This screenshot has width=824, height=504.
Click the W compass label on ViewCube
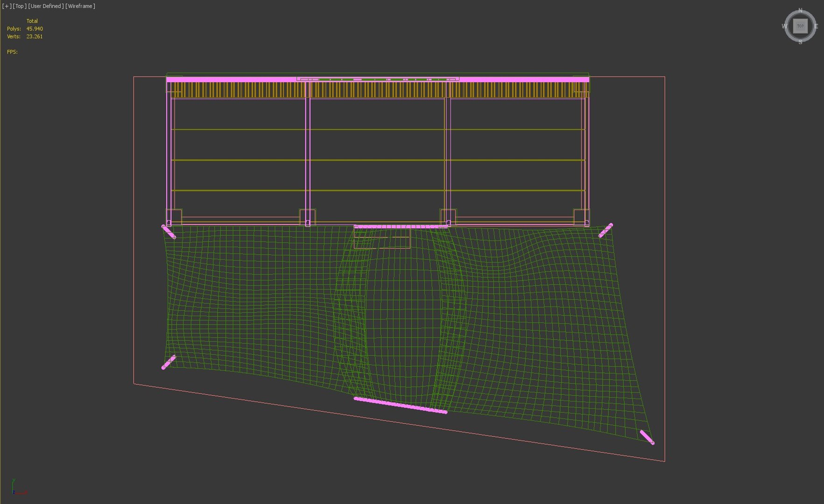pyautogui.click(x=784, y=26)
